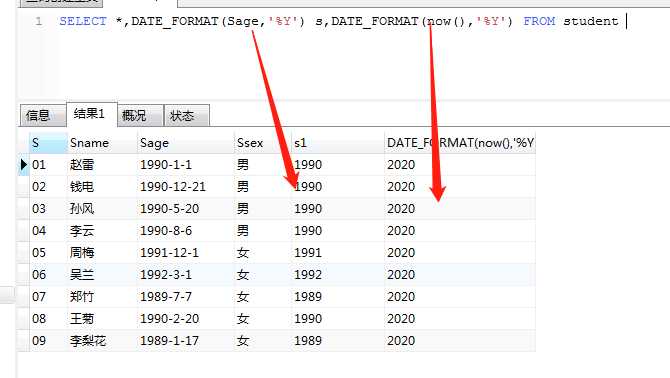Click Ssex cell 男 in row 04
The height and width of the screenshot is (378, 670).
pyautogui.click(x=263, y=231)
